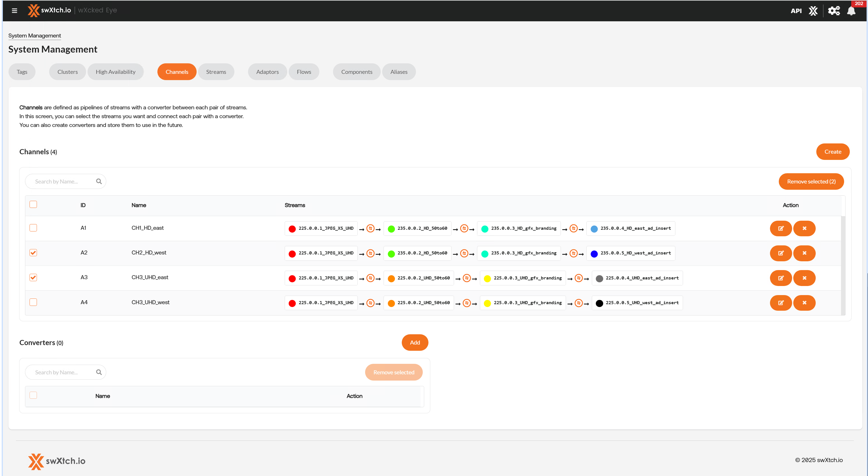
Task: Click the red 225.0.0.1_JPEG_XS_UHD color dot in row A1
Action: [x=292, y=229]
